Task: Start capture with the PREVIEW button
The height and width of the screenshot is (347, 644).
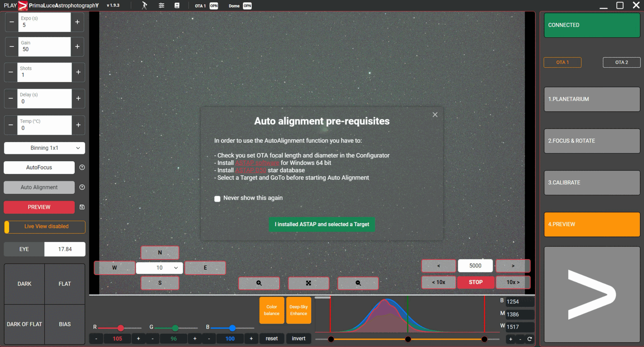Action: [39, 207]
